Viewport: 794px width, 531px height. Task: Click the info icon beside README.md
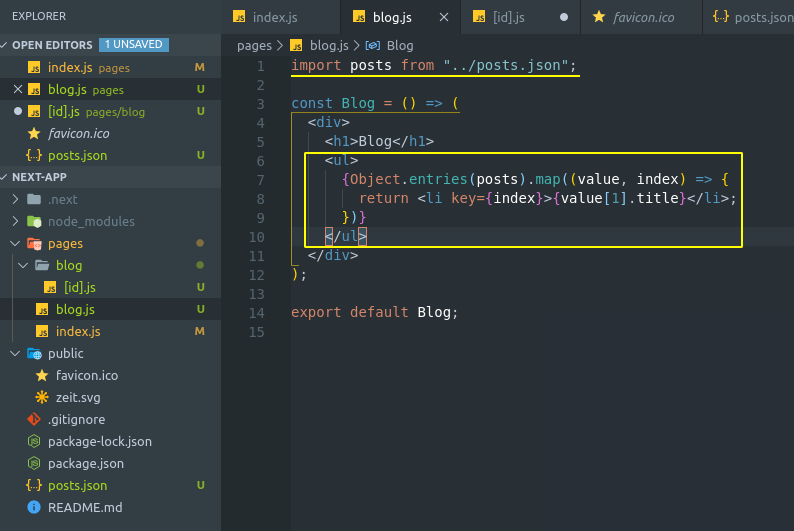tap(34, 507)
